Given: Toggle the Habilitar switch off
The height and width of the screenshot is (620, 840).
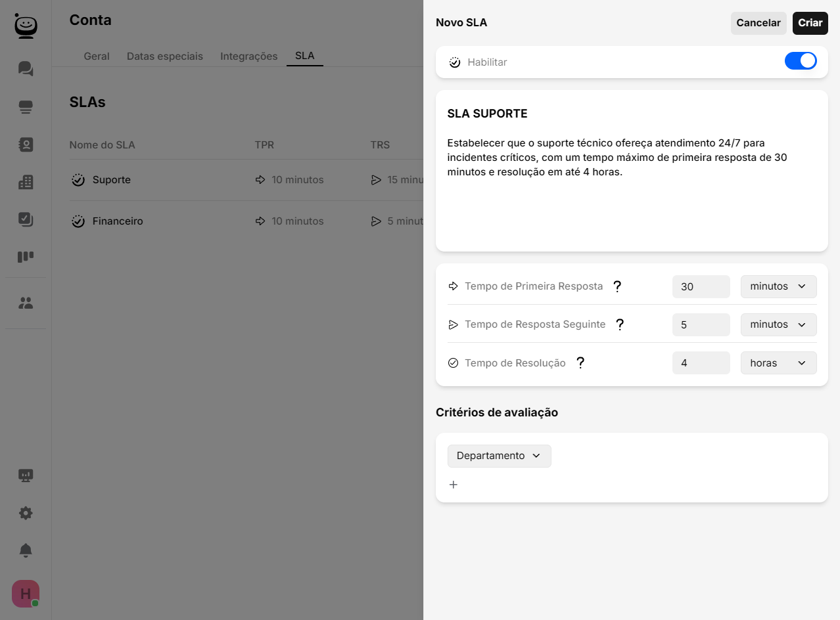Looking at the screenshot, I should (x=800, y=61).
